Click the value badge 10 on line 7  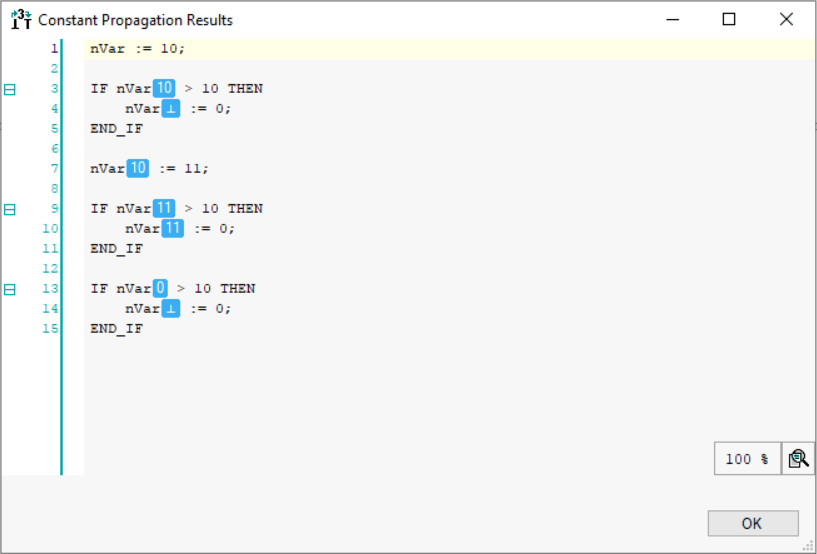(138, 168)
